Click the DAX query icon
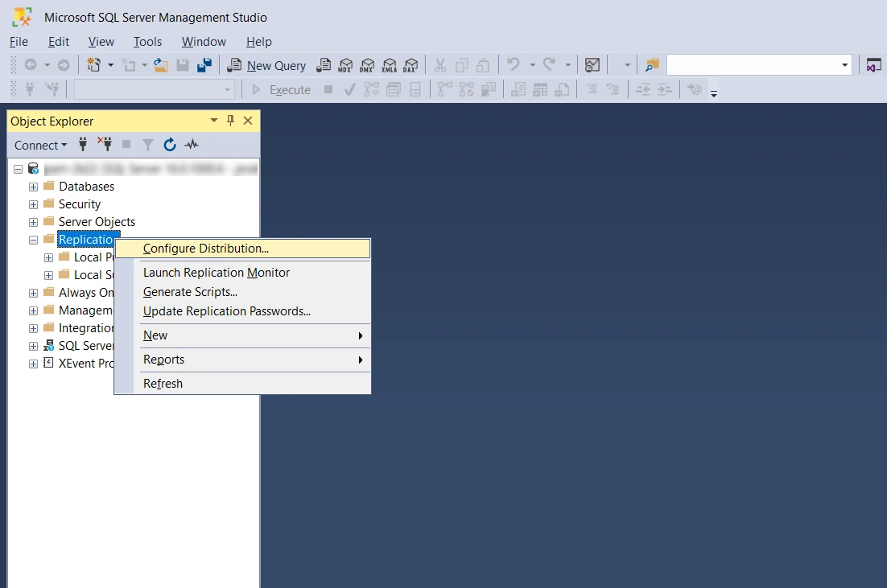Image resolution: width=887 pixels, height=588 pixels. point(410,66)
